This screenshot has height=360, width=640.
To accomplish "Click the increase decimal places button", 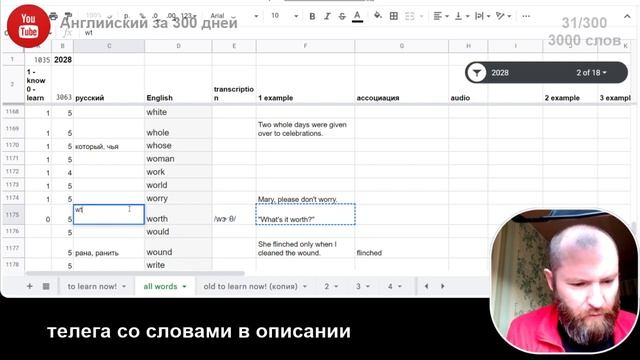I will tap(171, 16).
